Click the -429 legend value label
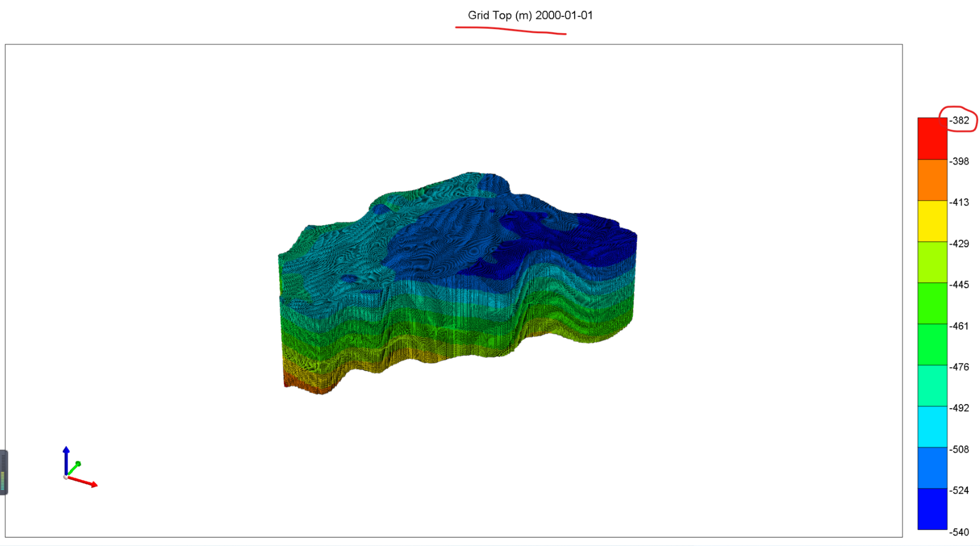 click(959, 244)
